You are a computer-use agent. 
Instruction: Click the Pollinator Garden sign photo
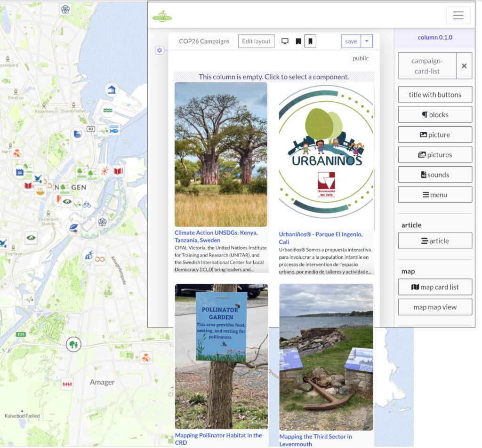coord(221,356)
